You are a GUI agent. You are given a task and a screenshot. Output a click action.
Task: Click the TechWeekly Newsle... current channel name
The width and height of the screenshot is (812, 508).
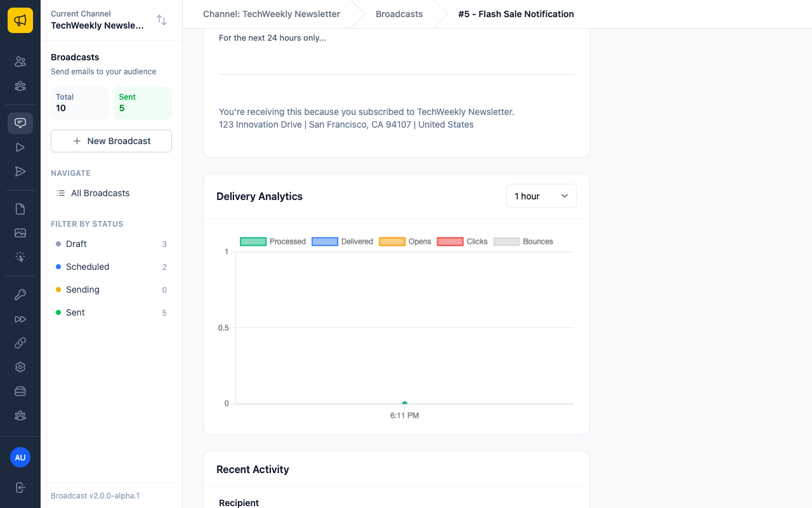97,25
